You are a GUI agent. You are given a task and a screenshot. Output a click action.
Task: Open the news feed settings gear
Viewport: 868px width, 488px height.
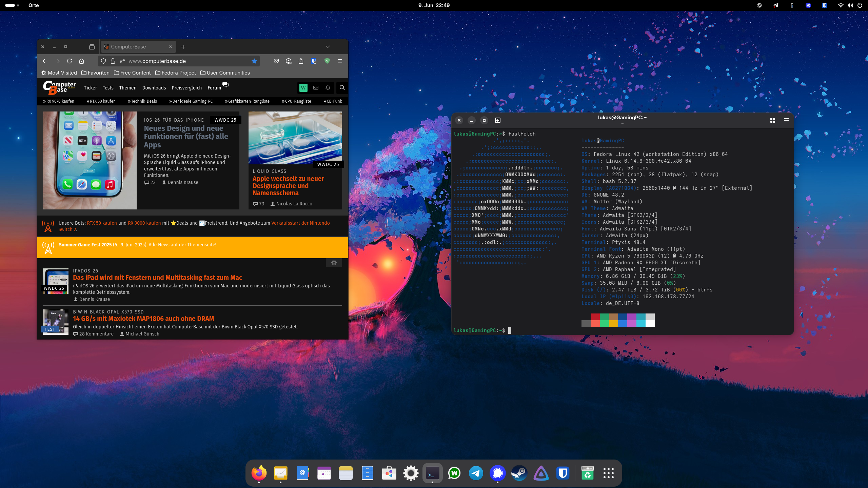(334, 263)
